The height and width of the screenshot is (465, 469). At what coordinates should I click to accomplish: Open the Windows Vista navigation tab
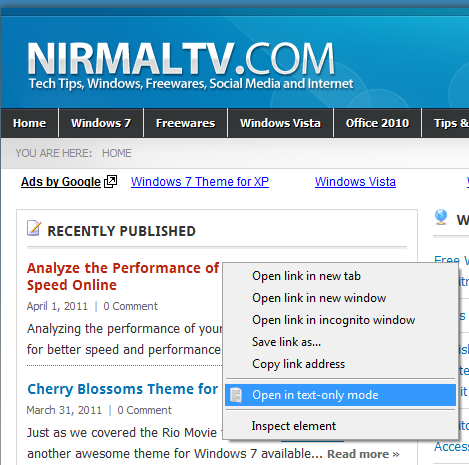coord(280,123)
